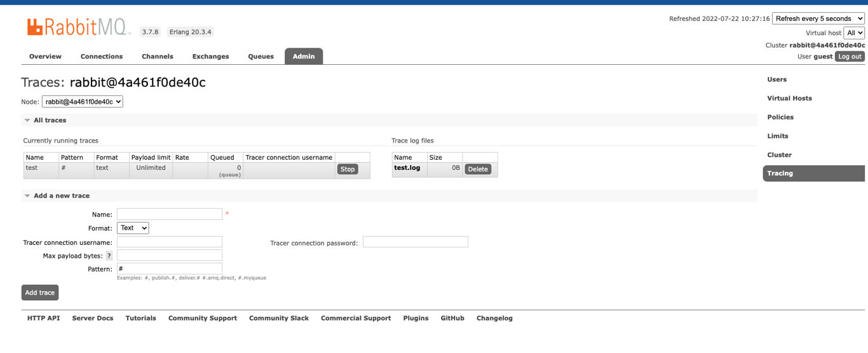Click the 'test' trace name cell
The width and height of the screenshot is (868, 353).
pos(41,170)
